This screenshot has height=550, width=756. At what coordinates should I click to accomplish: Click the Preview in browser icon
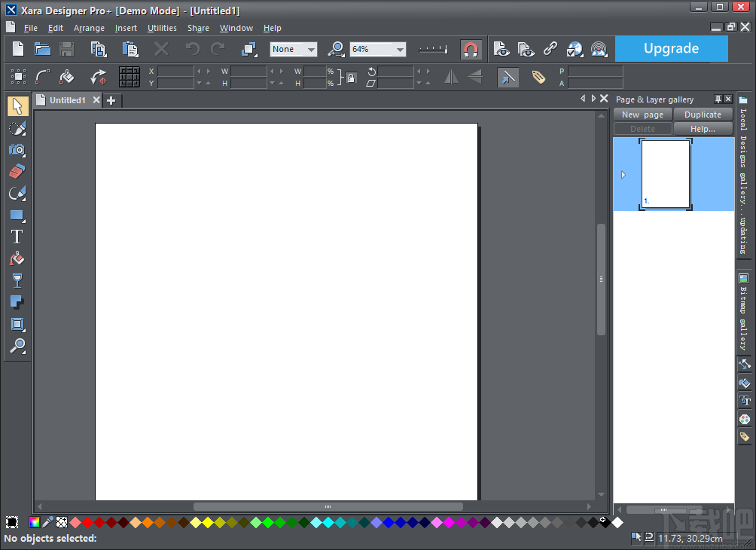(x=575, y=49)
